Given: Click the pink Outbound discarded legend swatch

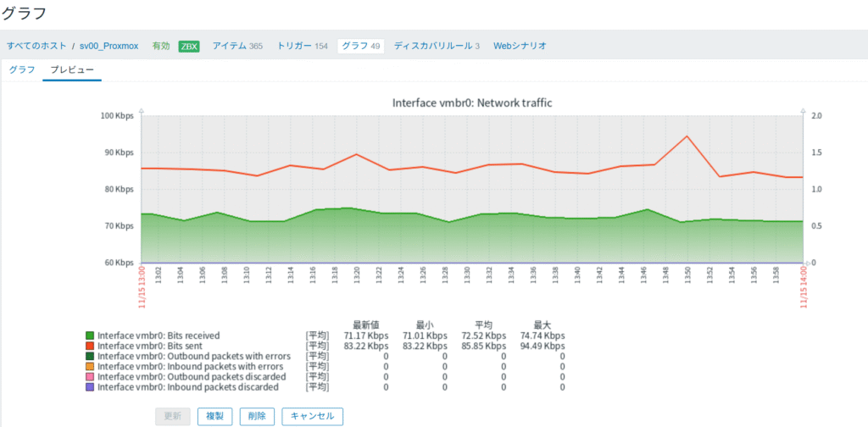Looking at the screenshot, I should click(90, 376).
